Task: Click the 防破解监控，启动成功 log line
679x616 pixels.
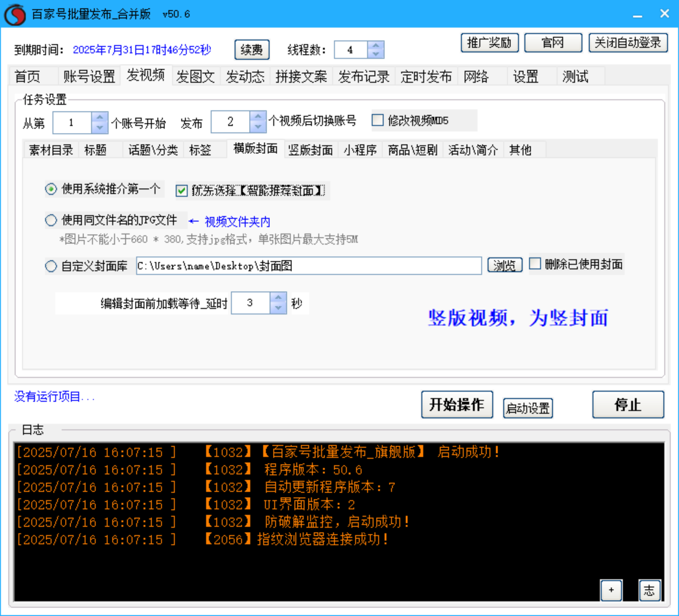Action: [213, 522]
